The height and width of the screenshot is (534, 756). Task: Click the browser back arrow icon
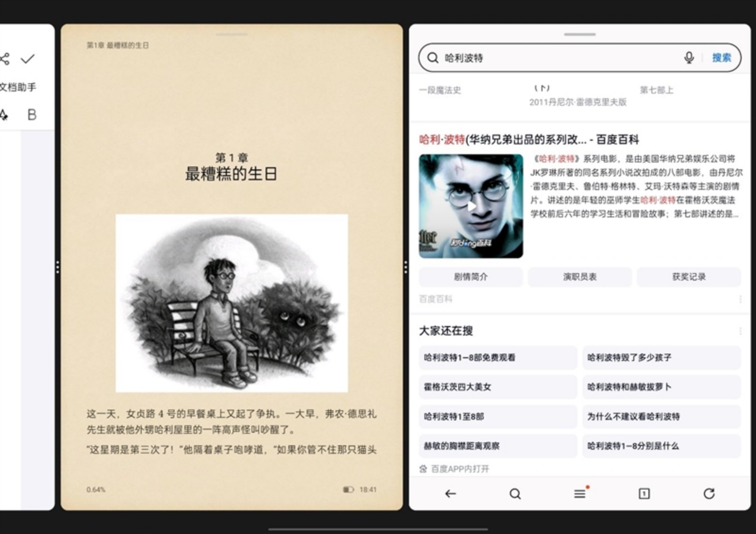450,494
